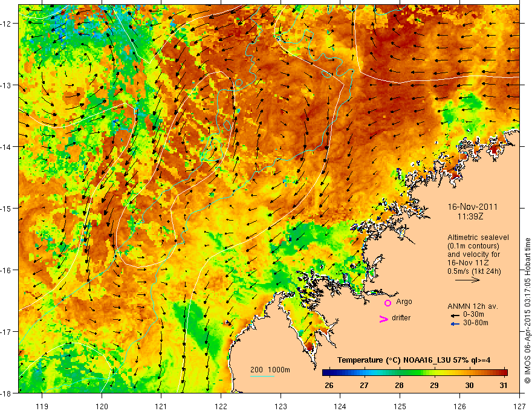Click the 26 colorbar label

(329, 385)
